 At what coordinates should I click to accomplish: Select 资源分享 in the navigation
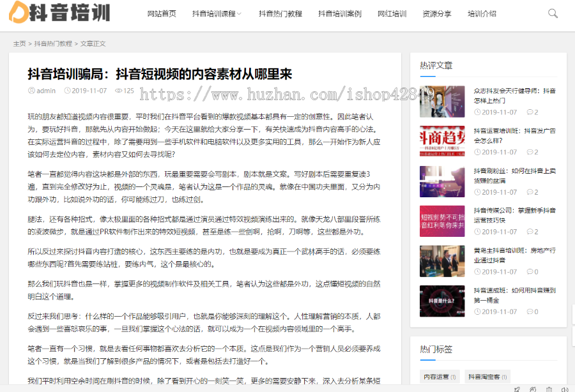pos(437,14)
